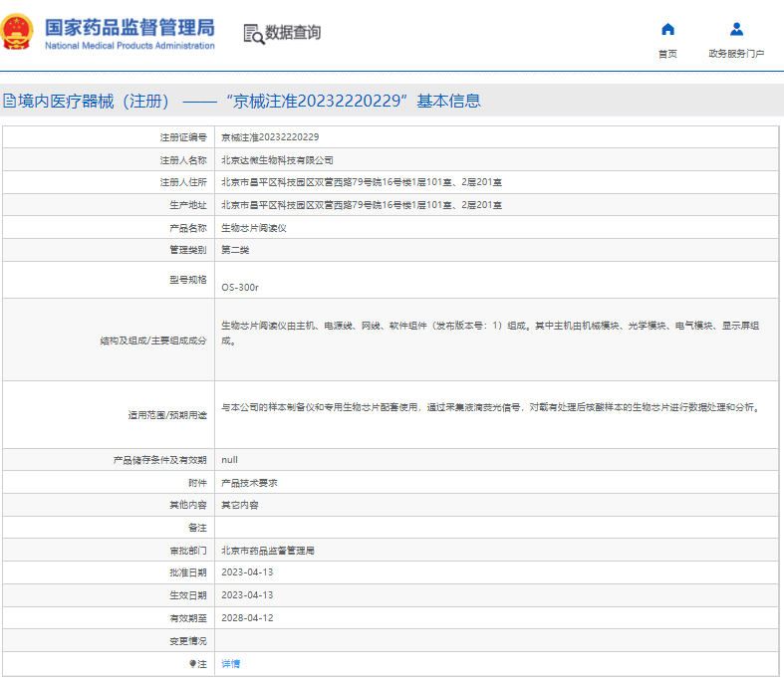Select the 注册人住所 address value
The width and height of the screenshot is (784, 682).
(362, 182)
